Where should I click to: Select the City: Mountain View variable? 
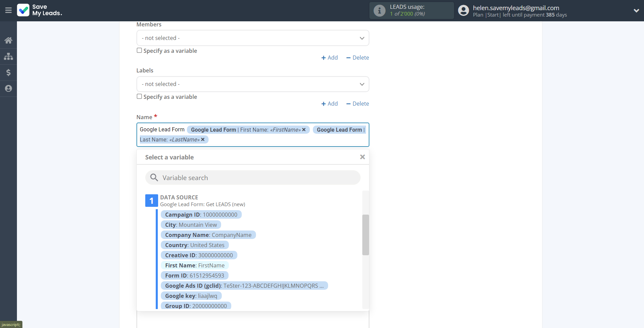click(191, 225)
